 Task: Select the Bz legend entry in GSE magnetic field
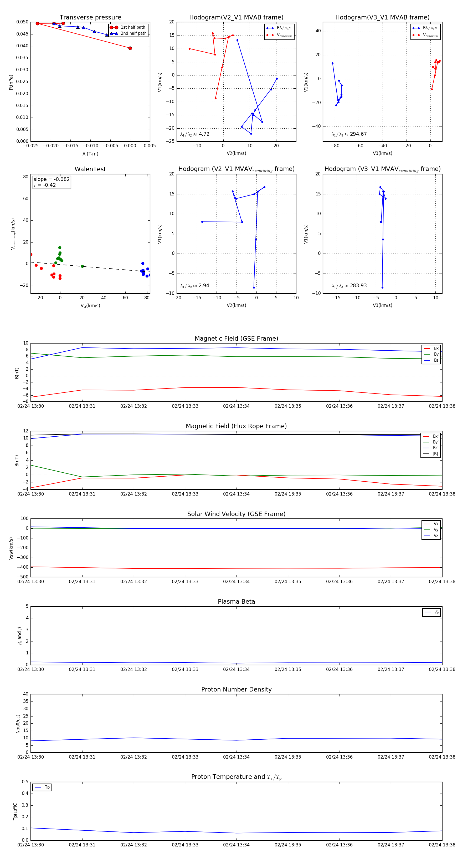(x=431, y=360)
